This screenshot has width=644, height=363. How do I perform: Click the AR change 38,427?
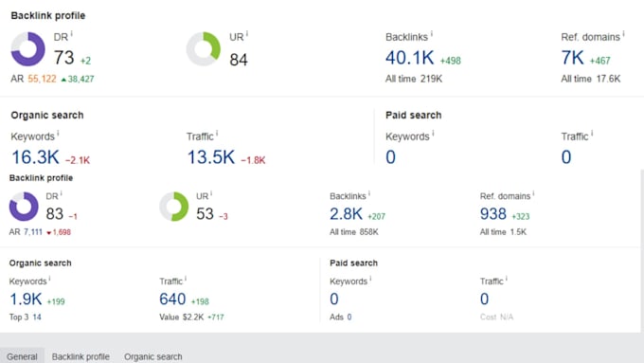click(78, 79)
